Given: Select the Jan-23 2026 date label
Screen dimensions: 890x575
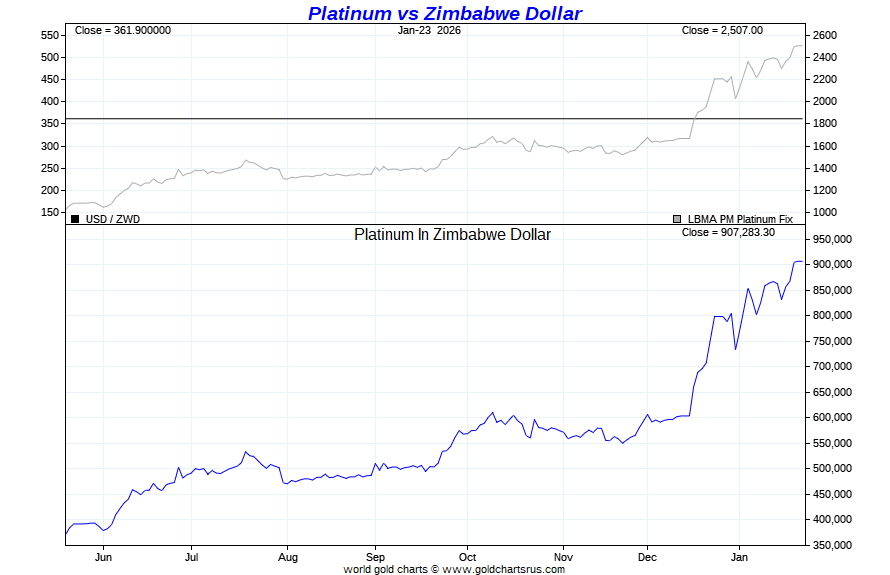Looking at the screenshot, I should (x=429, y=30).
